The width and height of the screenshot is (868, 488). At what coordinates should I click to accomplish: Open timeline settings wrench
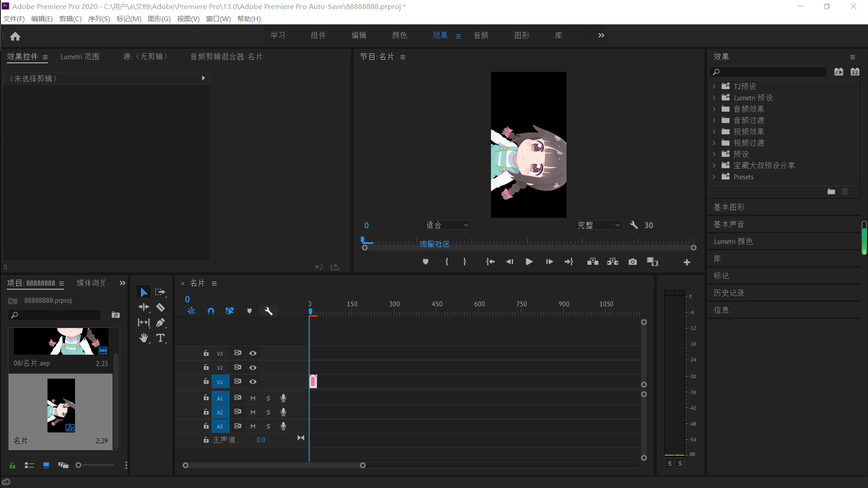tap(269, 311)
